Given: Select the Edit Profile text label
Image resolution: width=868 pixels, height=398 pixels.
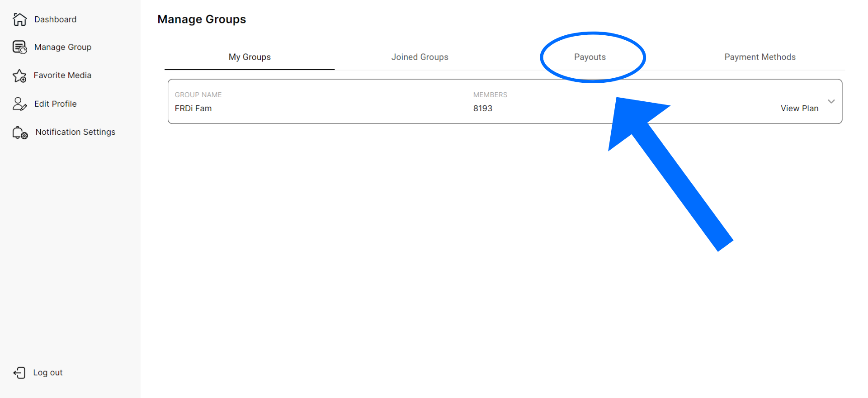Looking at the screenshot, I should 55,104.
